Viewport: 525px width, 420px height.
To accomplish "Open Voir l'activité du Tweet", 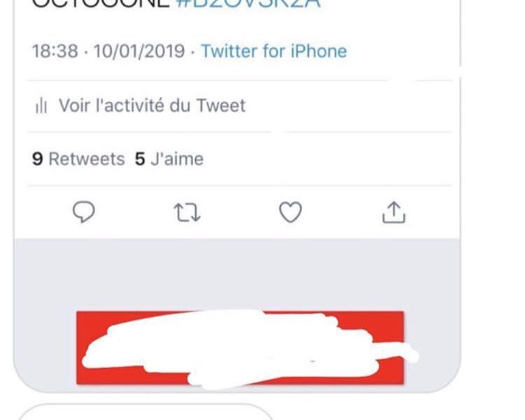I will pos(153,106).
